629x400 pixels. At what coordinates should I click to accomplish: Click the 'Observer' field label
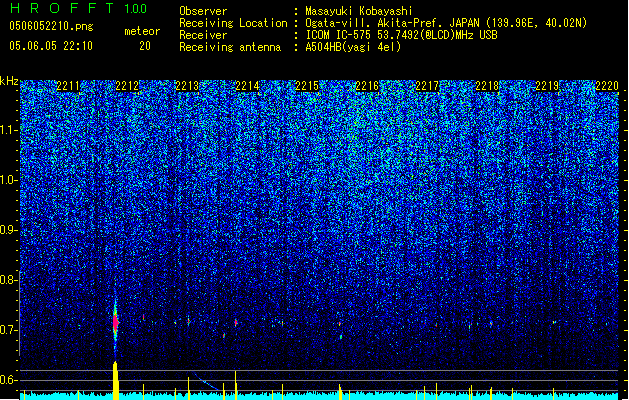tap(203, 11)
